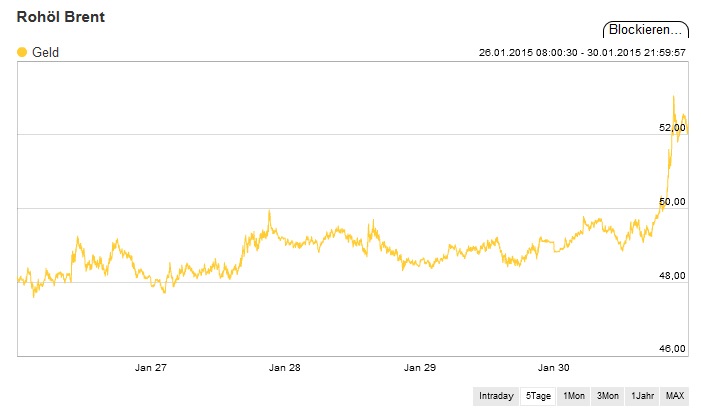Click the 48,00 price axis label
The image size is (702, 419).
(672, 276)
